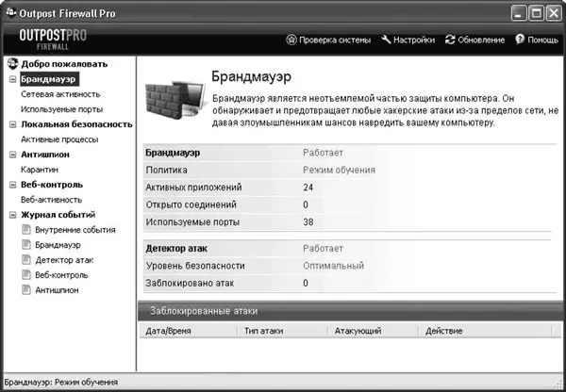Click the document icon beside Внутренние события
Screen dimensions: 566x392
(26, 229)
